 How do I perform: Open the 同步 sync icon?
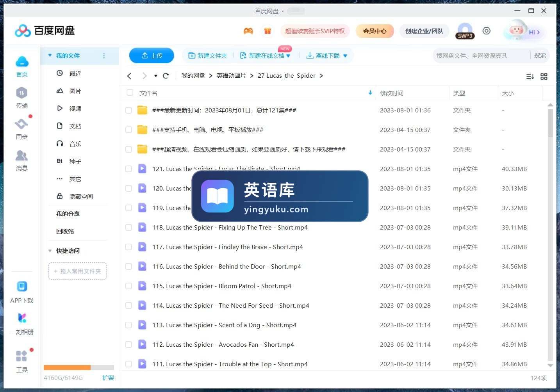tap(21, 124)
